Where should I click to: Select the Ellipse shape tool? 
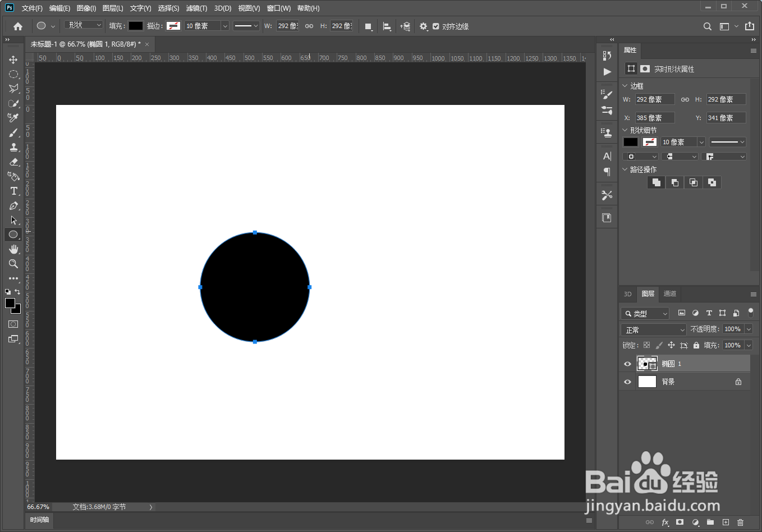point(13,235)
